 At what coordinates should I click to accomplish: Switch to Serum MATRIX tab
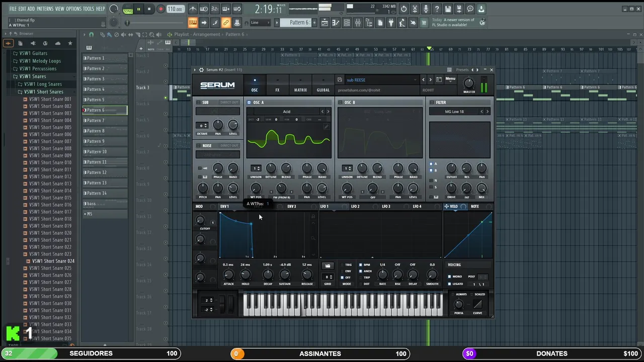(x=300, y=84)
